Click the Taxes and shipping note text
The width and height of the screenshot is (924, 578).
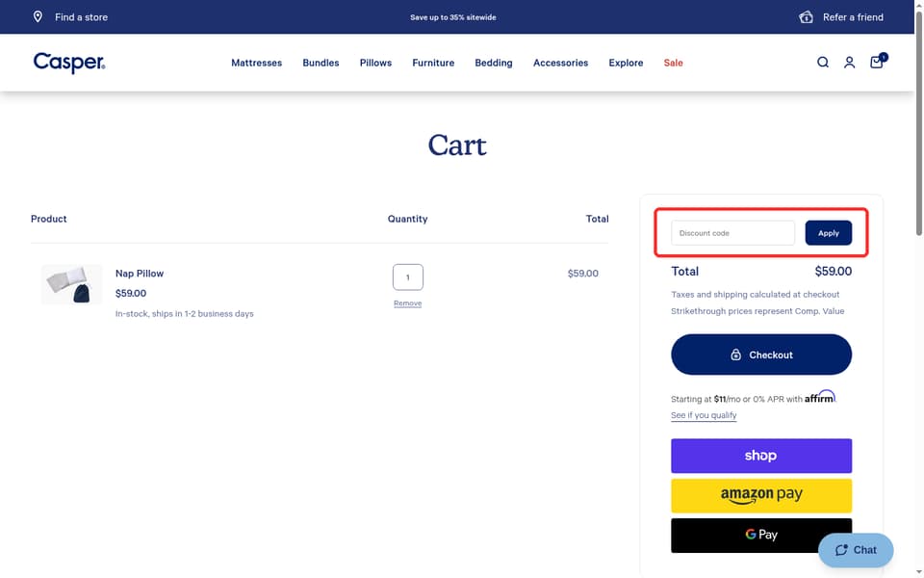click(755, 295)
